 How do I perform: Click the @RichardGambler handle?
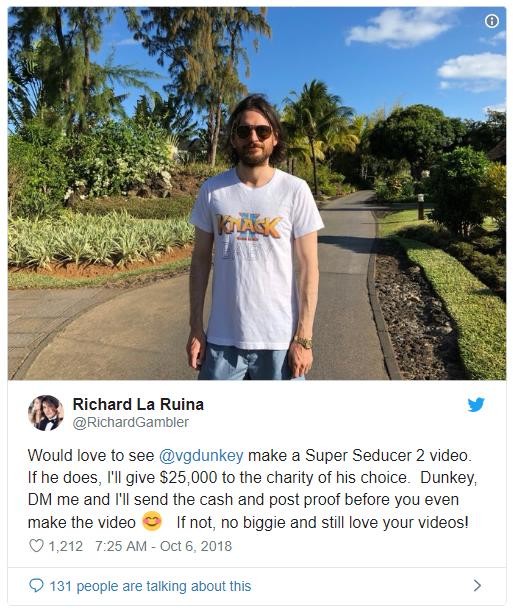(131, 422)
